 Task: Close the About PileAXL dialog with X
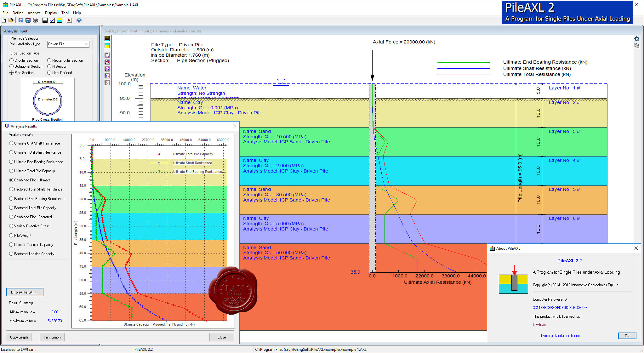[636, 248]
